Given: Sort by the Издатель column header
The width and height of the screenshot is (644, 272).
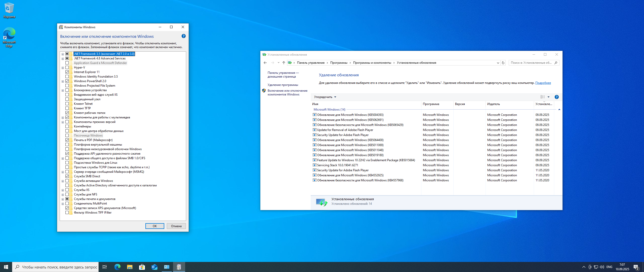Looking at the screenshot, I should 509,104.
